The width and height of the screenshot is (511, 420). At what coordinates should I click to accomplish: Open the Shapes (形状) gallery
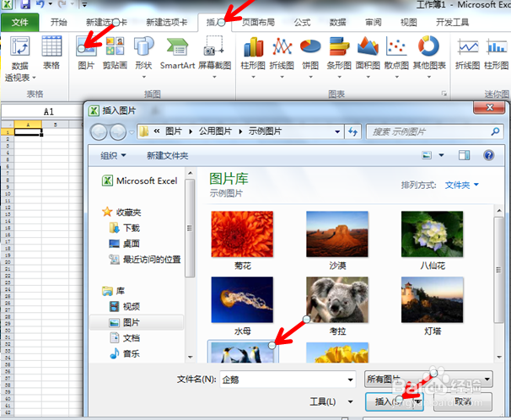point(143,57)
